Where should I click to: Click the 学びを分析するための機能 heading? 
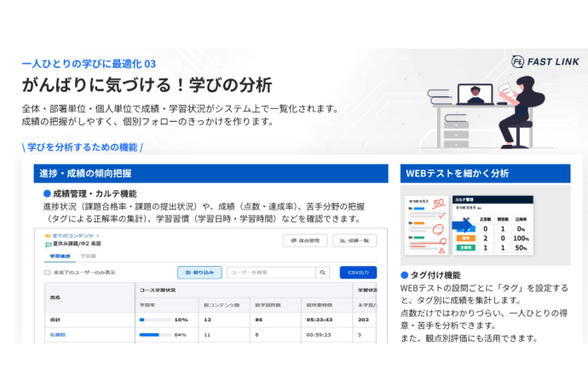point(83,147)
